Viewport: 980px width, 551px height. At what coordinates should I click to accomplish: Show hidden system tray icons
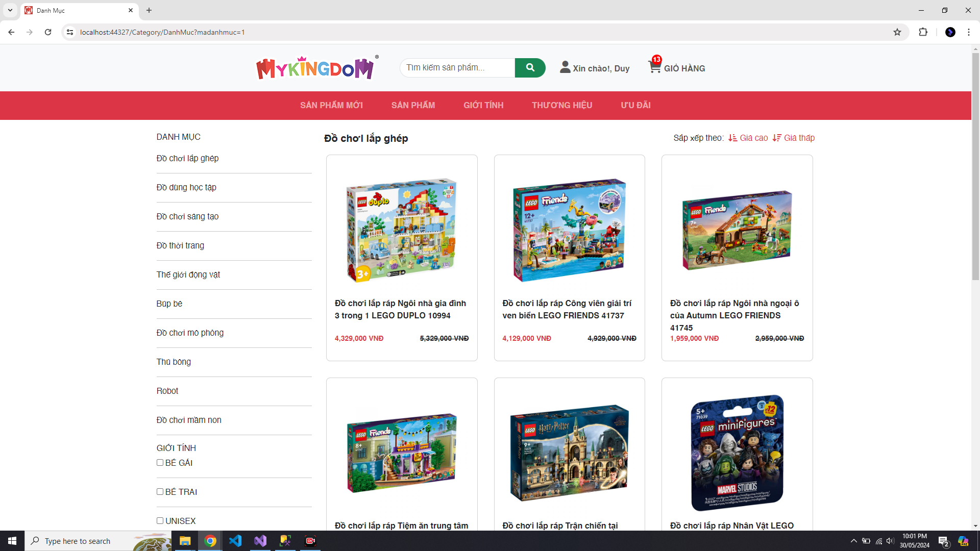point(853,541)
